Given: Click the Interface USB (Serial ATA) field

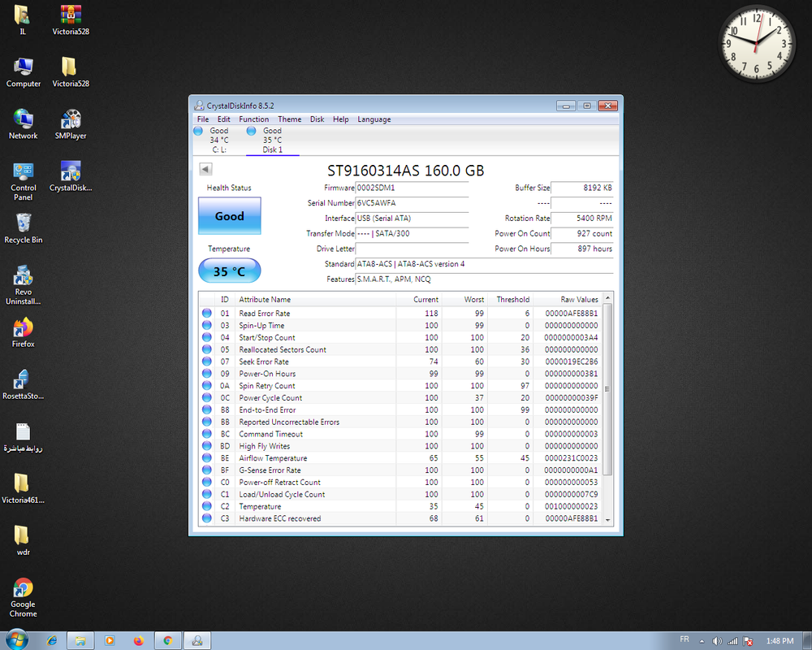Looking at the screenshot, I should point(412,219).
